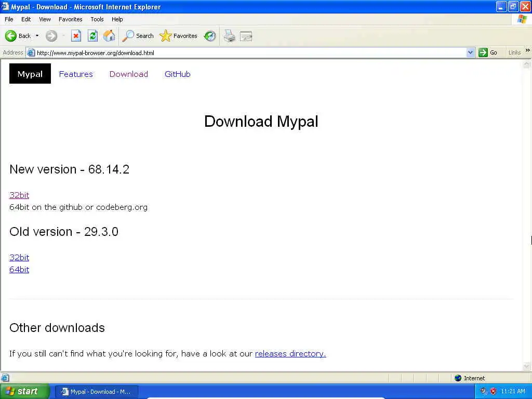Open the History toolbar icon
Viewport: 532px width, 399px height.
tap(210, 36)
